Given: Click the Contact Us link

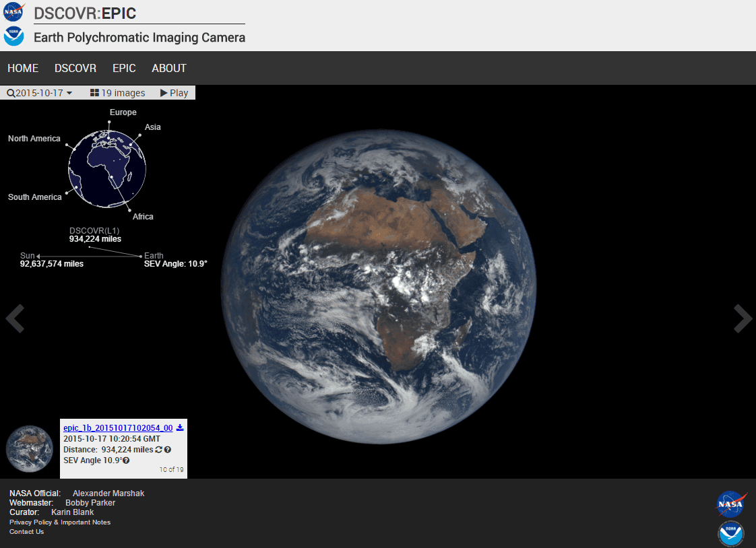Looking at the screenshot, I should click(26, 531).
